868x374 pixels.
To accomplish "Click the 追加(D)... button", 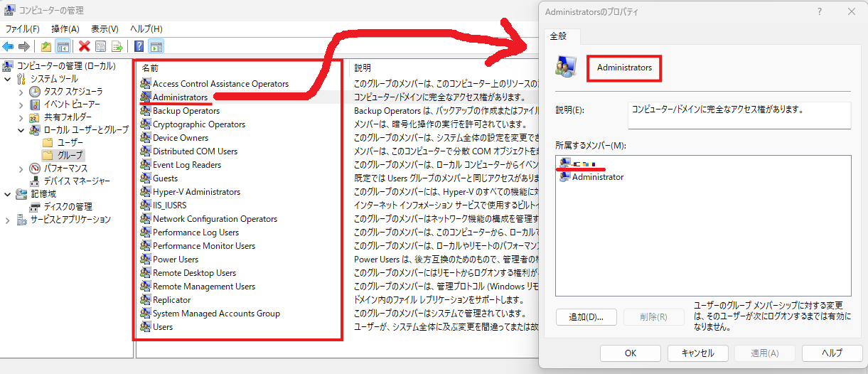I will [x=586, y=317].
